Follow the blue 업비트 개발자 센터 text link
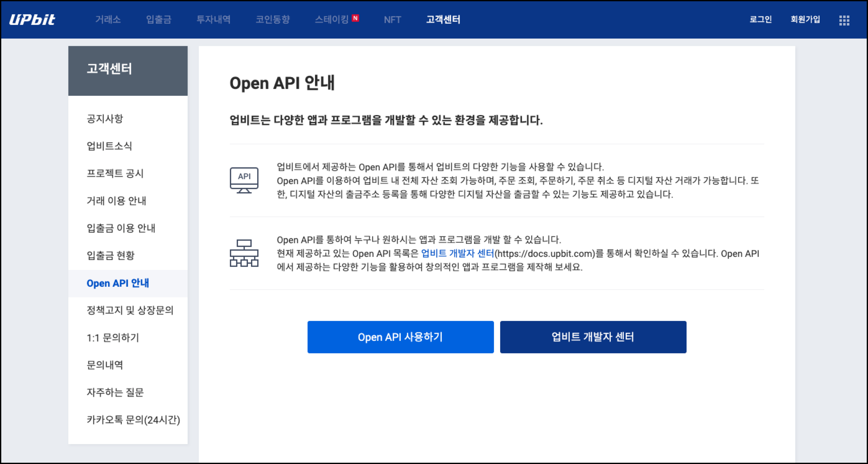The width and height of the screenshot is (868, 464). [x=458, y=253]
